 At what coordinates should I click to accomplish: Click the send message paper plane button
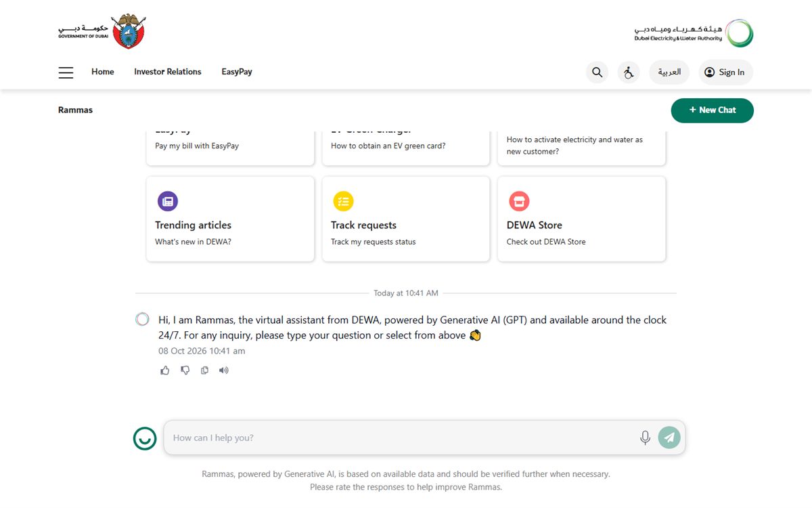tap(669, 438)
